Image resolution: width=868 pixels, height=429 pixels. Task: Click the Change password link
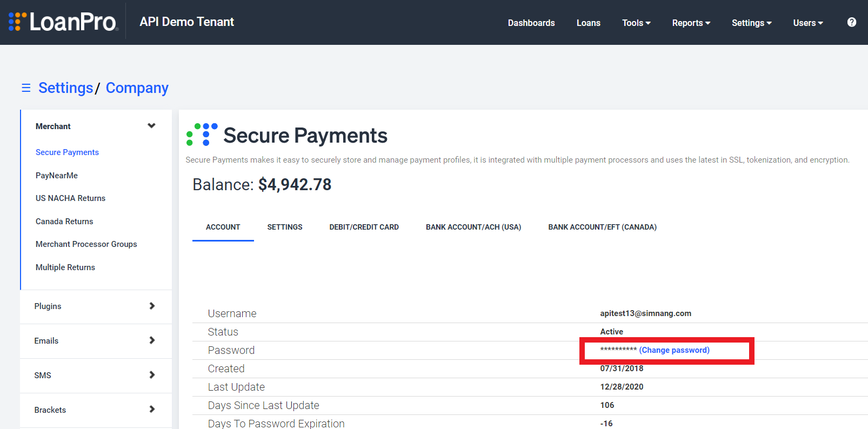675,350
